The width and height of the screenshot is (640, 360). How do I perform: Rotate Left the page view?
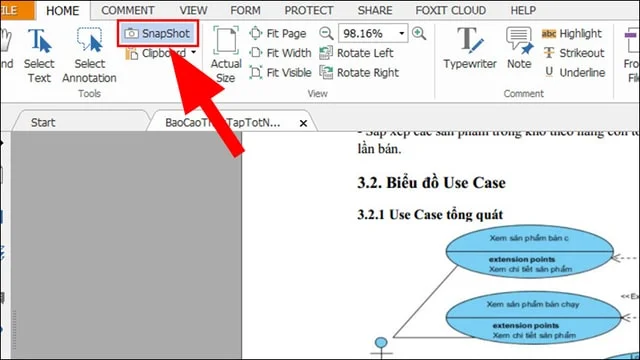click(356, 53)
